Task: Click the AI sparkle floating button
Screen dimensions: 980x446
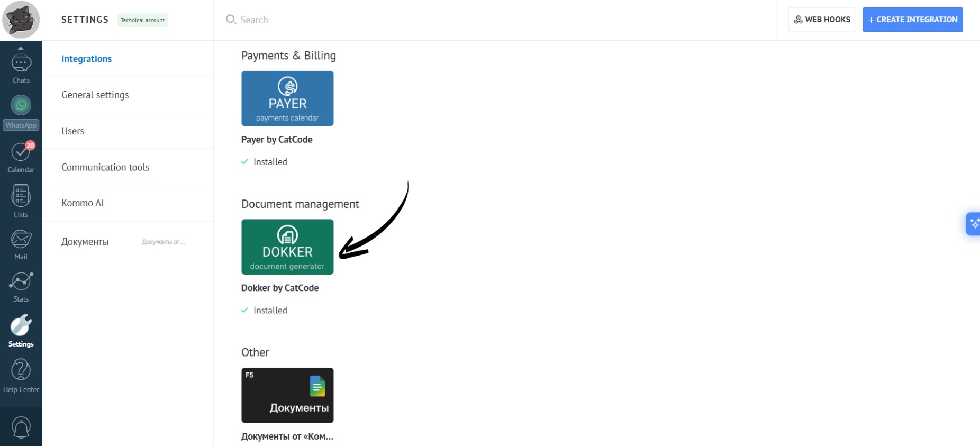Action: (x=974, y=224)
